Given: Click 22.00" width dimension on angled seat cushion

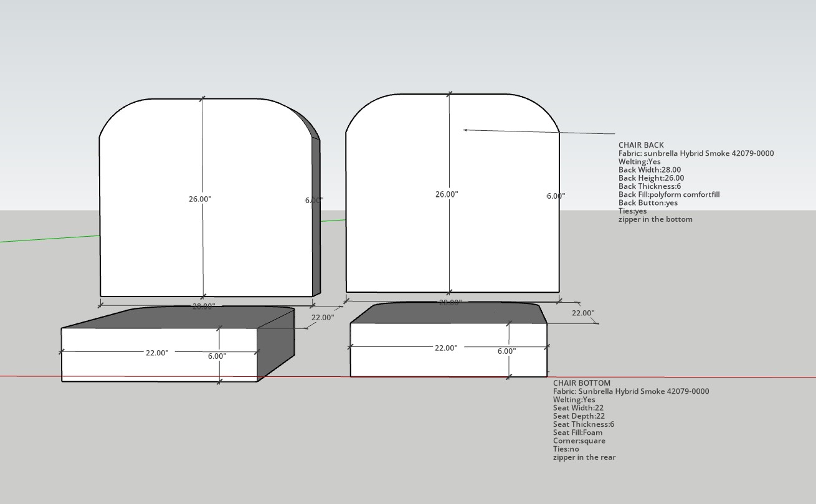Looking at the screenshot, I should tap(157, 353).
